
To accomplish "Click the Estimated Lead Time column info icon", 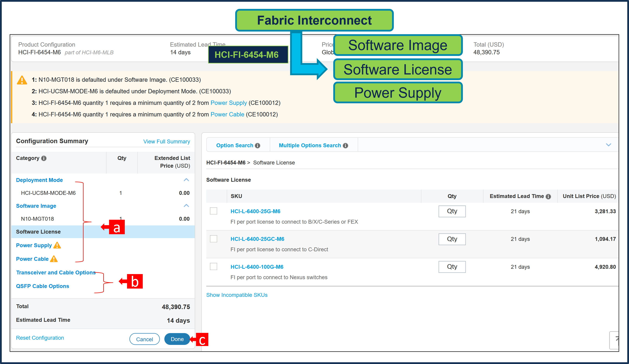I will tap(548, 197).
